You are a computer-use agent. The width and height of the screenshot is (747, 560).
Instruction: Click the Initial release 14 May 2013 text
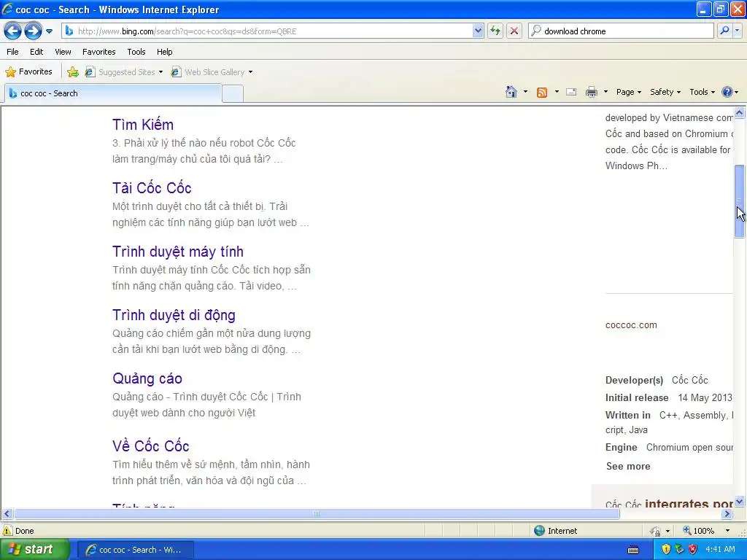(x=668, y=397)
